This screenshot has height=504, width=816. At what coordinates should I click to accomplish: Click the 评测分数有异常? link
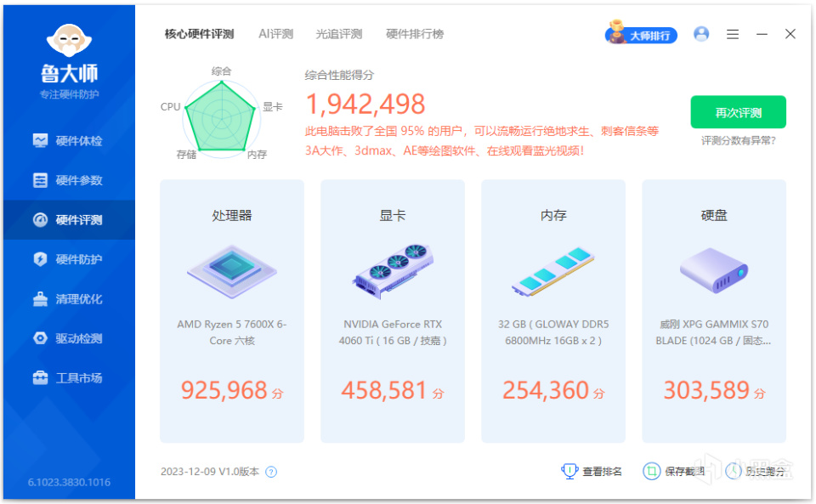click(x=738, y=140)
